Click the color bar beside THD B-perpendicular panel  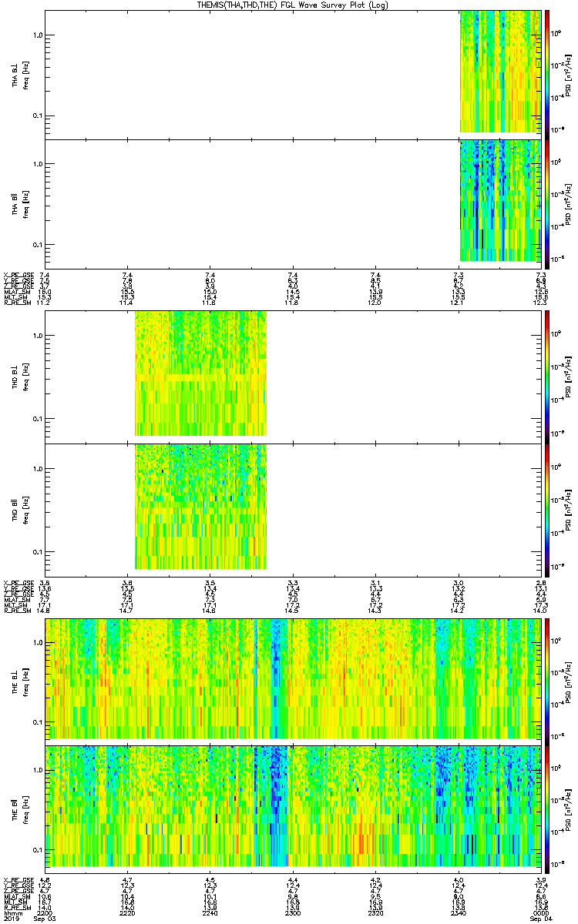coord(548,377)
